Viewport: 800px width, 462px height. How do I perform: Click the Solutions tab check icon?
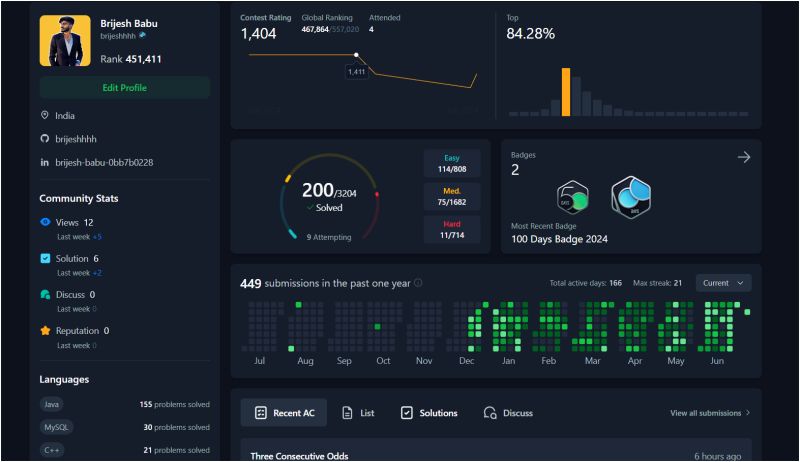pyautogui.click(x=407, y=413)
